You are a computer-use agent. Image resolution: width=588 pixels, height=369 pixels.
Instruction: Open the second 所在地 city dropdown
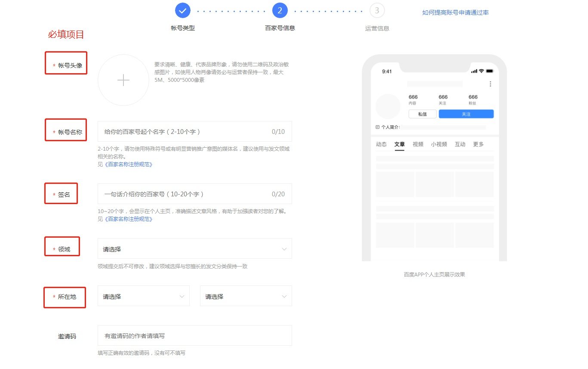click(246, 296)
